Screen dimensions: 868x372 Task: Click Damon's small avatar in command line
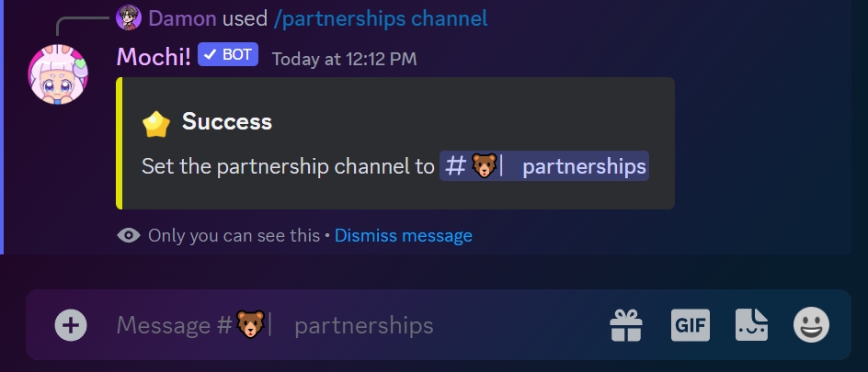(129, 18)
